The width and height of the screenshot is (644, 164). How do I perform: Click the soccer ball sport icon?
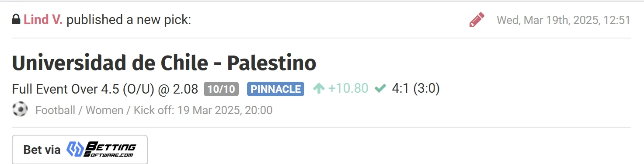(20, 109)
